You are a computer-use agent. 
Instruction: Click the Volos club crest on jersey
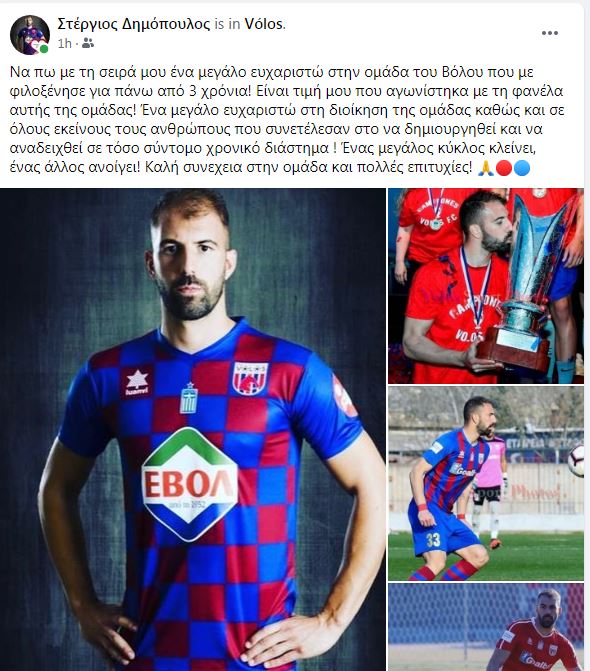pos(250,378)
